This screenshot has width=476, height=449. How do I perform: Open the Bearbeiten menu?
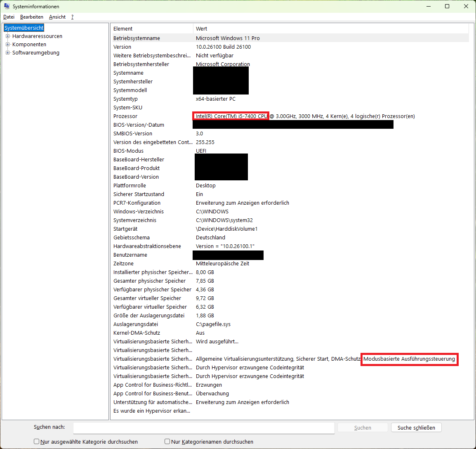tap(32, 17)
